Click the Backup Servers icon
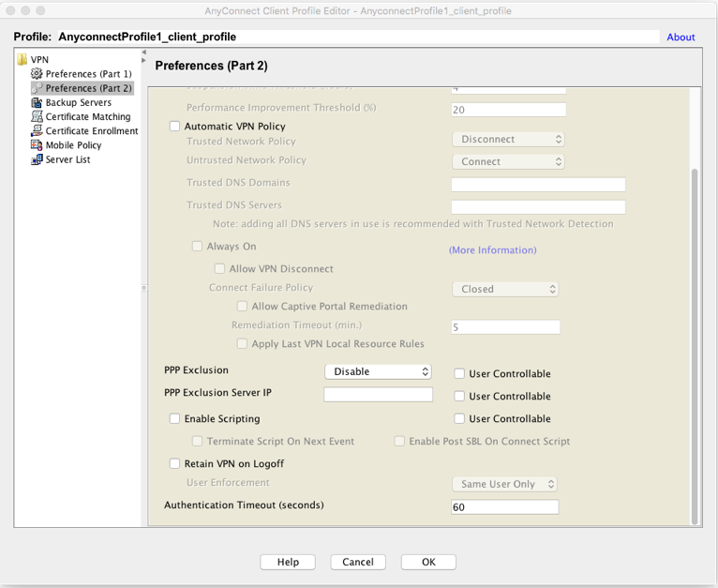Viewport: 718px width, 588px height. point(37,102)
